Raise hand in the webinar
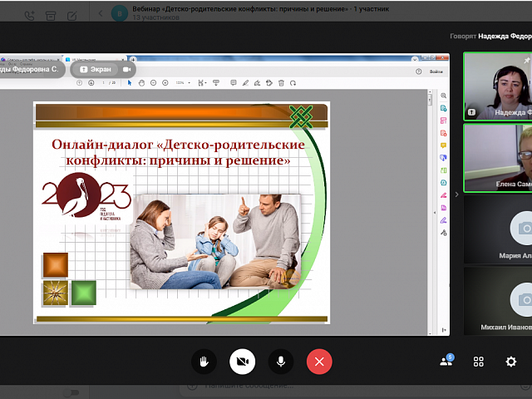Screen dimensions: 532x399 [204, 362]
